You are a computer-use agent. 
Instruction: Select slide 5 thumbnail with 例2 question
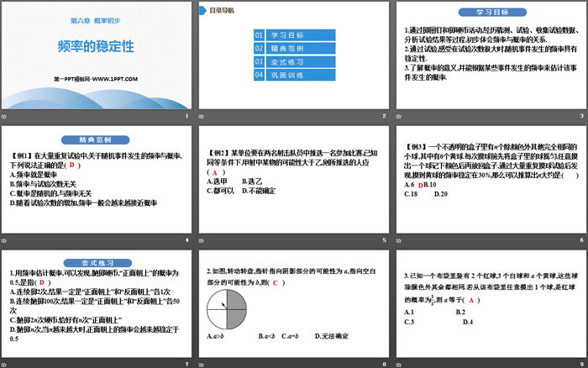click(294, 179)
